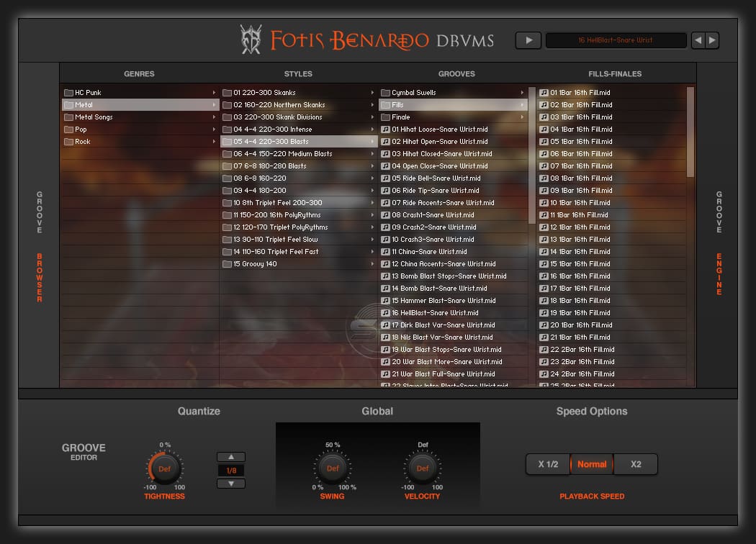756x544 pixels.
Task: Click the GENRES column header
Action: [x=139, y=73]
